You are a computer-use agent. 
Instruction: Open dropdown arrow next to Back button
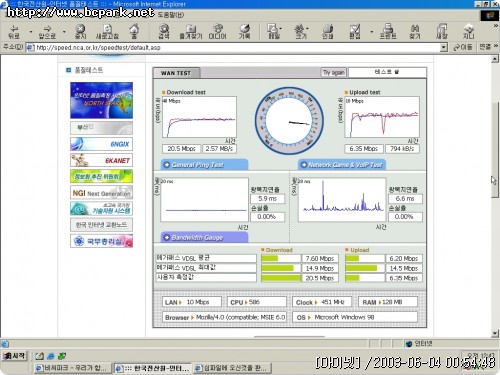31,32
